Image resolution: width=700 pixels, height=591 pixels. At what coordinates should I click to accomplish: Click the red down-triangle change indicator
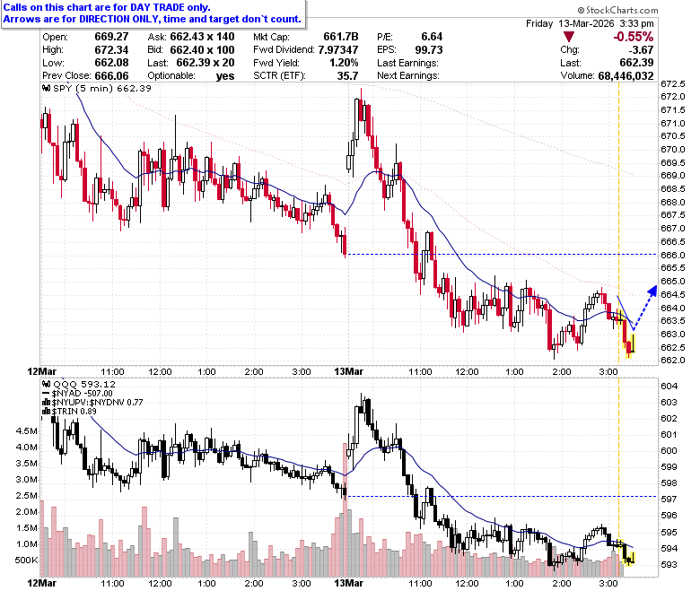pyautogui.click(x=569, y=37)
